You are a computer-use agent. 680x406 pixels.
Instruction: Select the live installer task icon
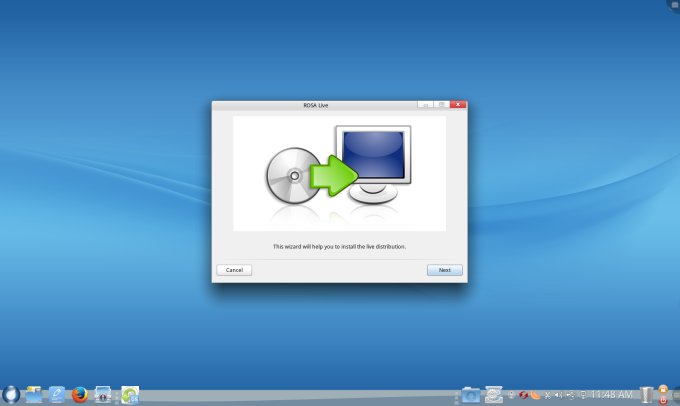pos(130,395)
